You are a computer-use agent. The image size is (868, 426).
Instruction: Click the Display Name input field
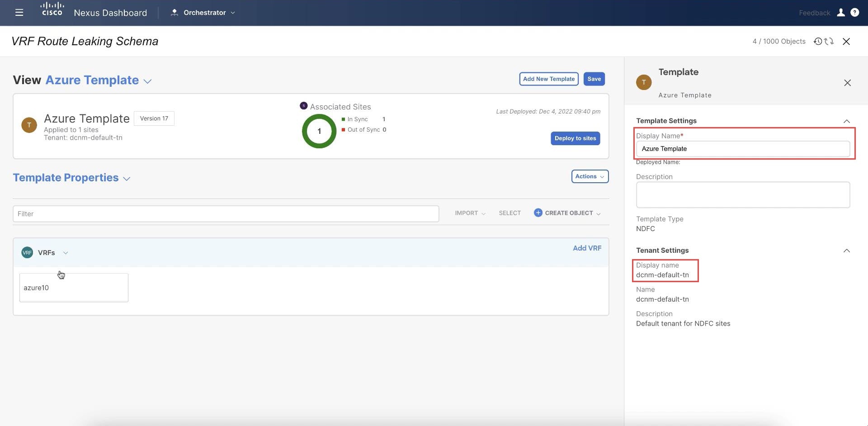tap(743, 149)
